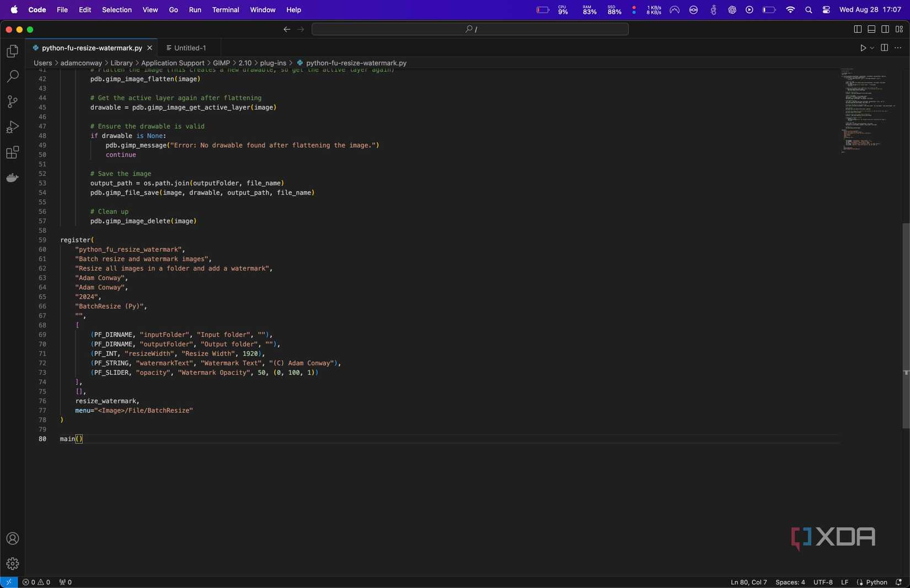The height and width of the screenshot is (588, 910).
Task: Open the run options chevron dropdown
Action: (x=871, y=48)
